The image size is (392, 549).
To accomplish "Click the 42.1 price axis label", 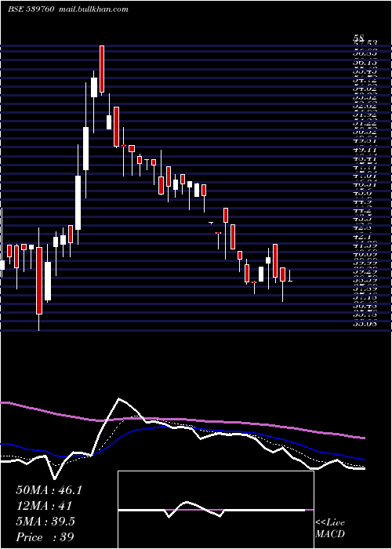I will [365, 238].
